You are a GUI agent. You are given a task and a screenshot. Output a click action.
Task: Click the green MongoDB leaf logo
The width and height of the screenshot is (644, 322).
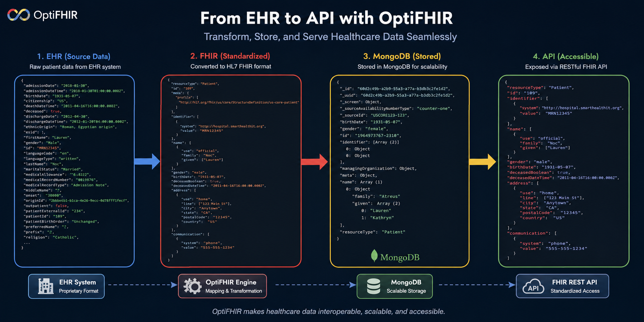(x=374, y=256)
